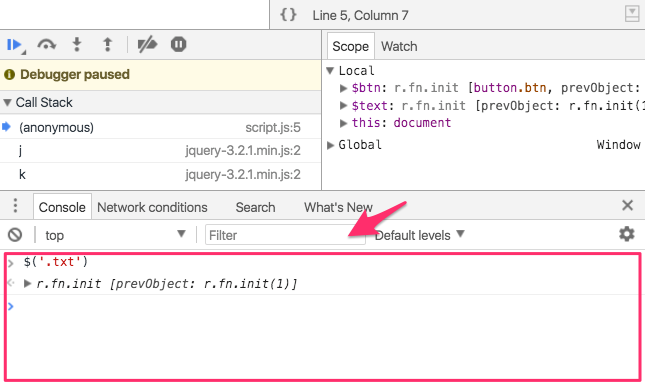
Task: Focus the console Filter field
Action: coord(285,235)
